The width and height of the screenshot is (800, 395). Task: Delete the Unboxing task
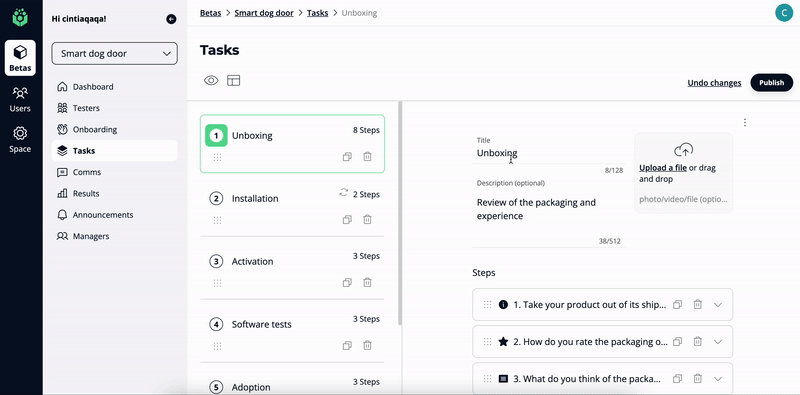point(367,157)
